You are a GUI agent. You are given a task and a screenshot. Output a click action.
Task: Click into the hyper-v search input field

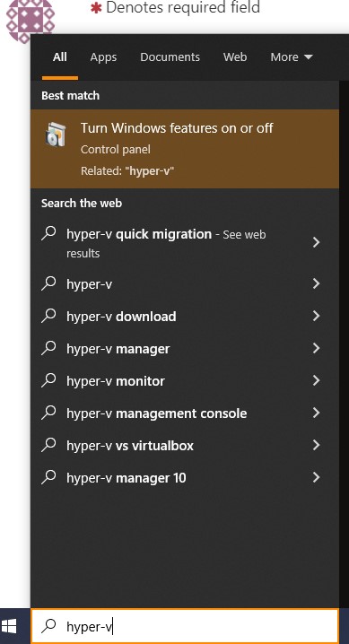click(x=185, y=626)
